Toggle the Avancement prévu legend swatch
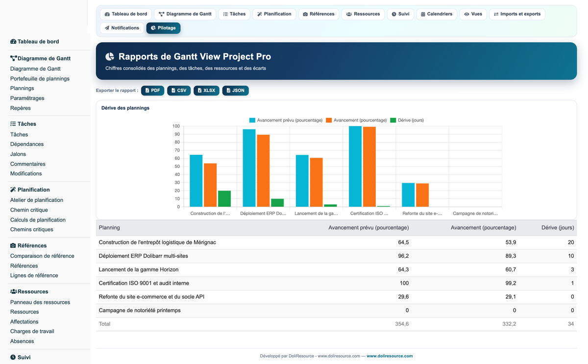The width and height of the screenshot is (588, 364). (x=252, y=120)
